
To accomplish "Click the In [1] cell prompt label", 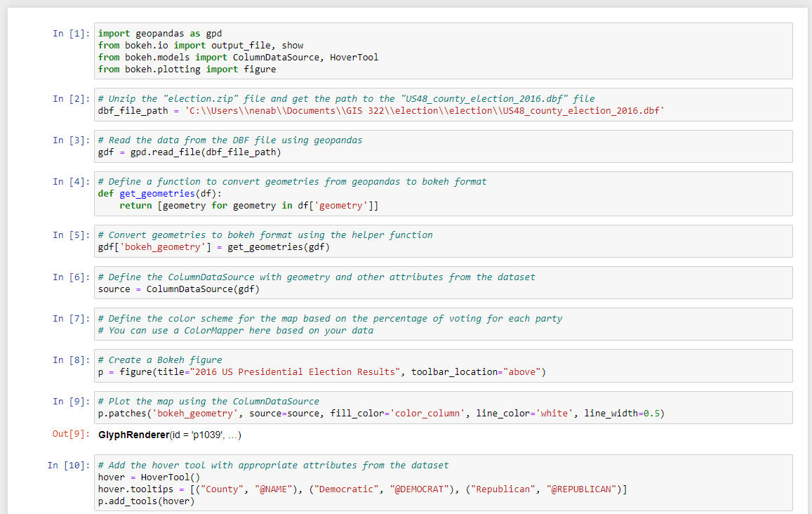I will 72,33.
